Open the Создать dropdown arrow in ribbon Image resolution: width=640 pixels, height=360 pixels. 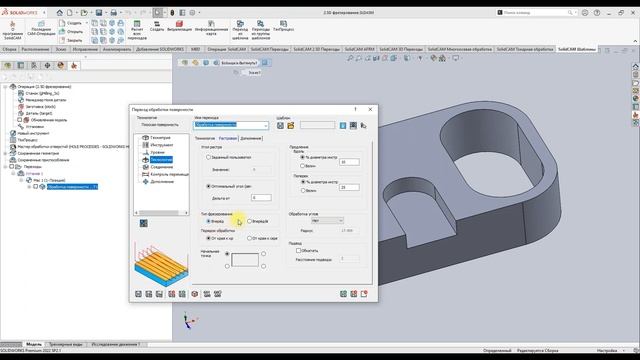click(x=86, y=23)
